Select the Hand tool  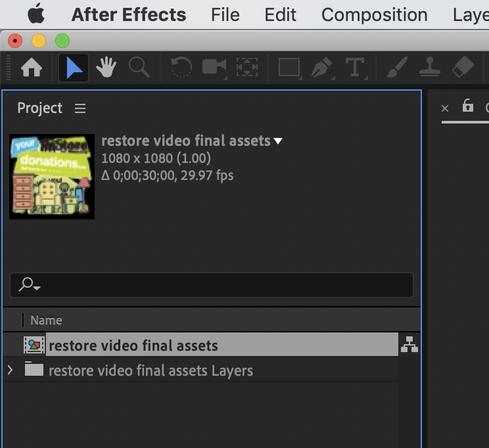[x=106, y=67]
